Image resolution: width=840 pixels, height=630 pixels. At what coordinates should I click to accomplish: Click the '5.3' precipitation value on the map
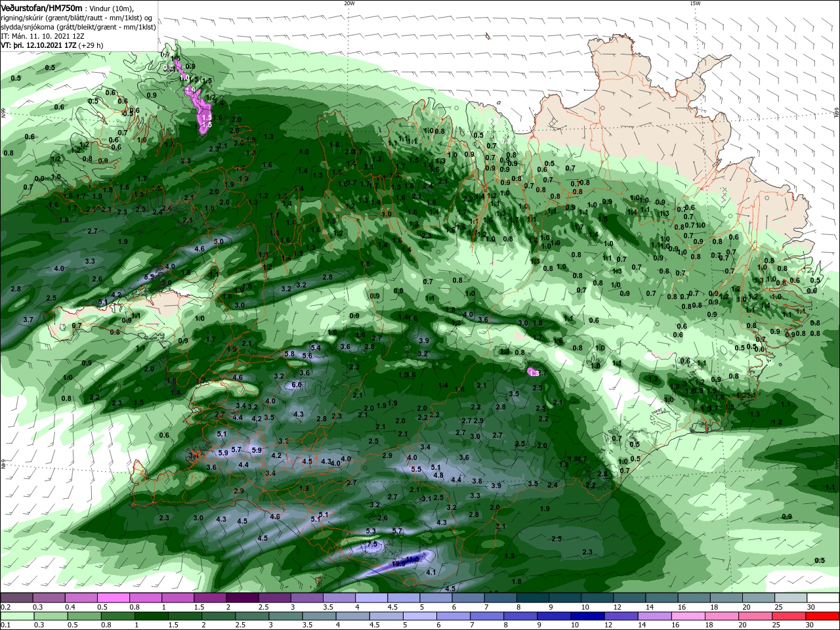(371, 531)
